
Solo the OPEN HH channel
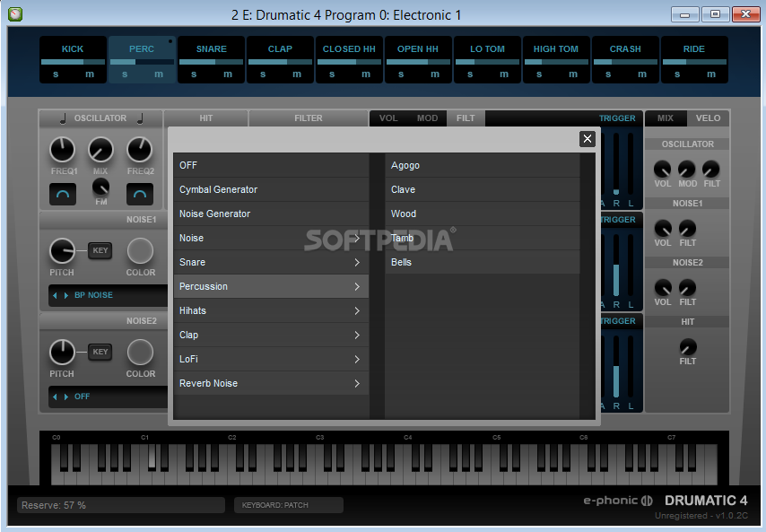401,74
